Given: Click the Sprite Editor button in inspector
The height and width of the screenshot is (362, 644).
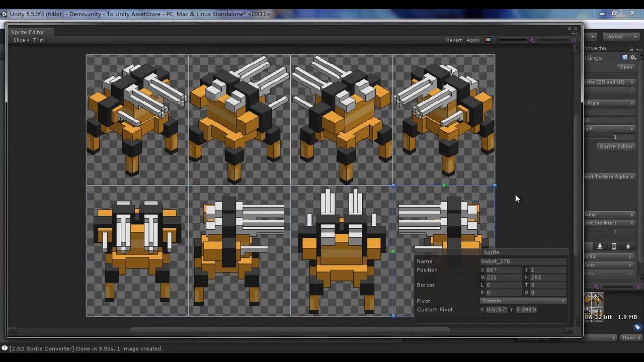Looking at the screenshot, I should [616, 146].
